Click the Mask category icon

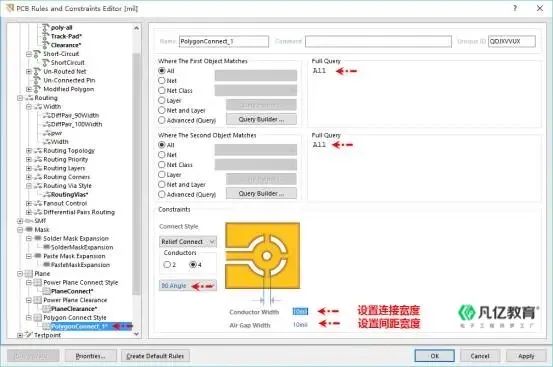(29, 230)
